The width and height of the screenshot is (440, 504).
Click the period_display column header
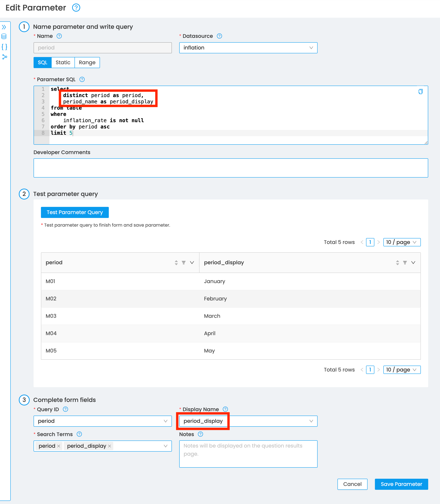[310, 263]
